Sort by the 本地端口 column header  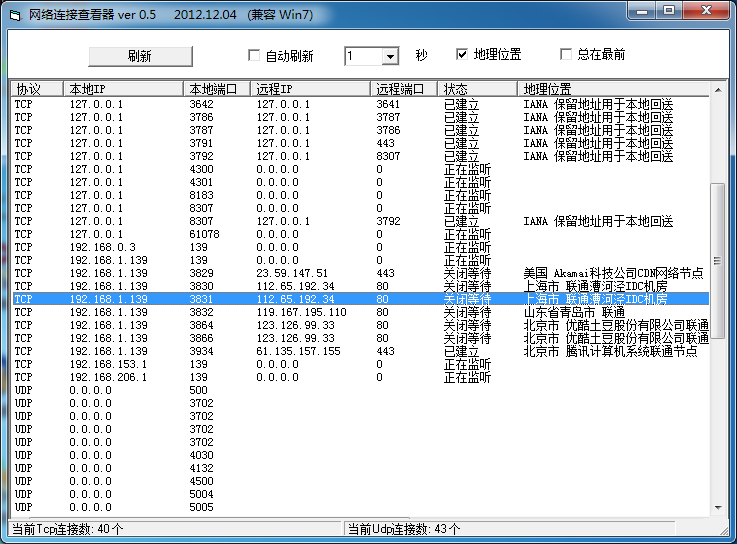coord(217,89)
